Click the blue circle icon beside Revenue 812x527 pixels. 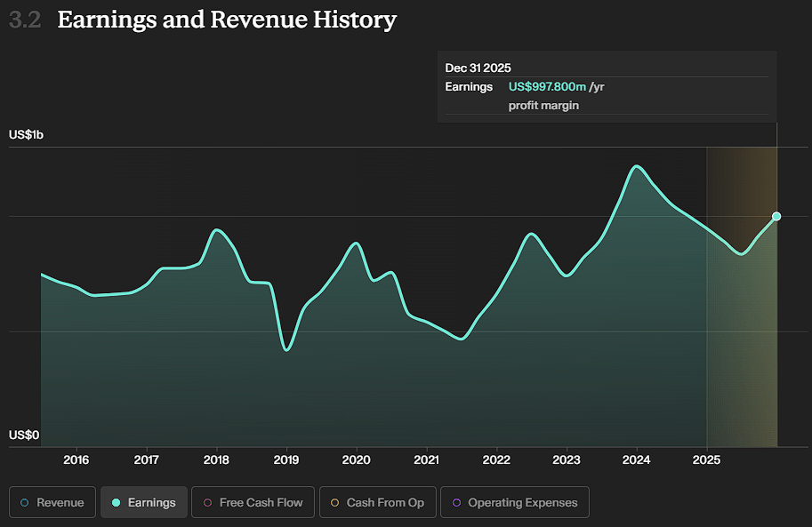coord(25,503)
